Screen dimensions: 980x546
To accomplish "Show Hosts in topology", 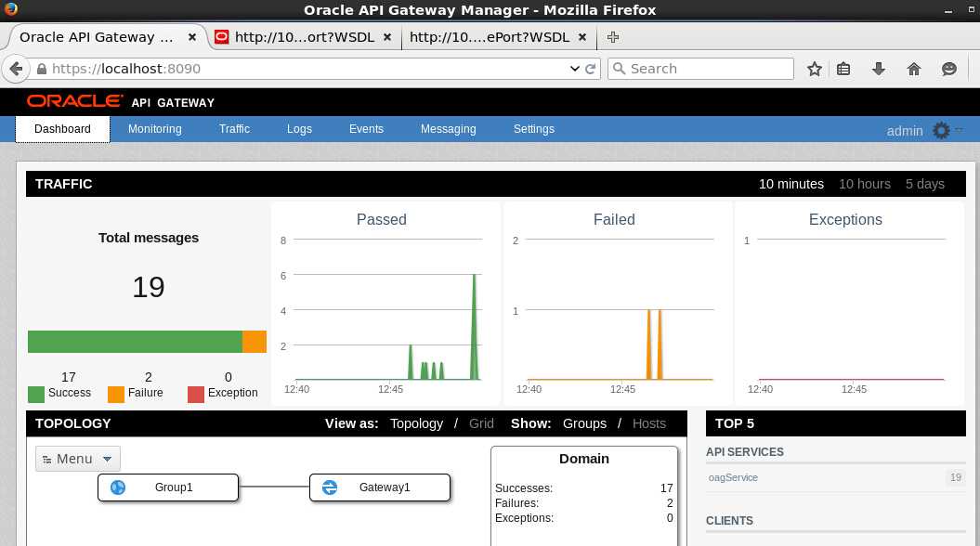I will [649, 423].
